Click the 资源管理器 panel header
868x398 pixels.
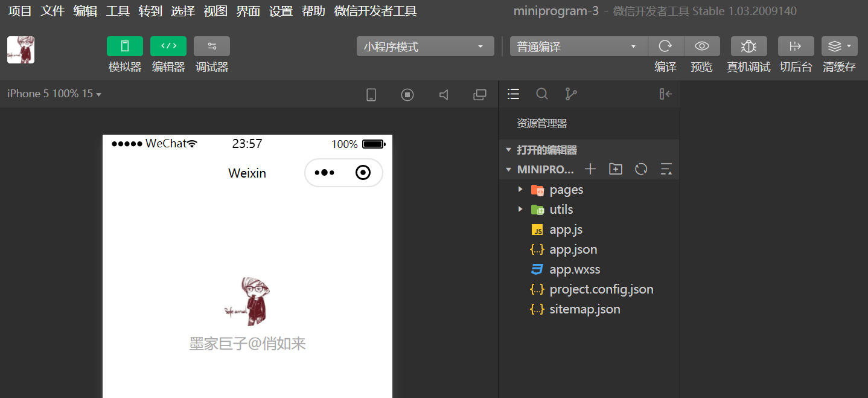click(542, 123)
